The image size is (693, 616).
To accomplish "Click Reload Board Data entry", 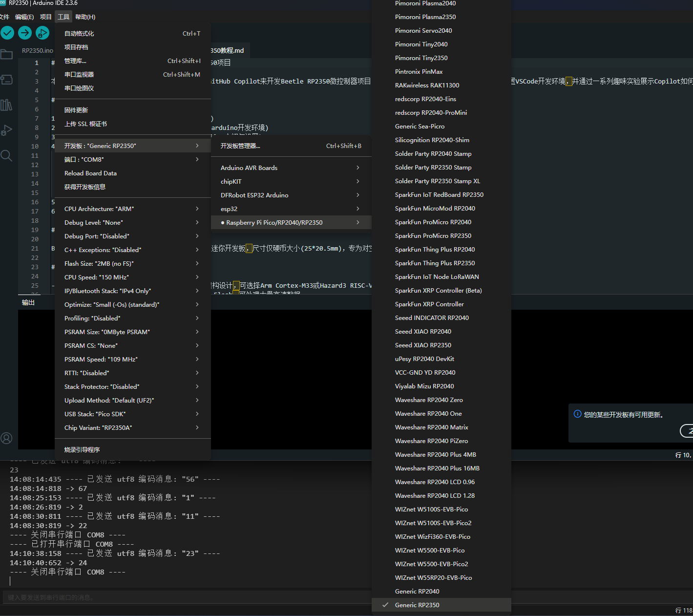I will pos(133,173).
